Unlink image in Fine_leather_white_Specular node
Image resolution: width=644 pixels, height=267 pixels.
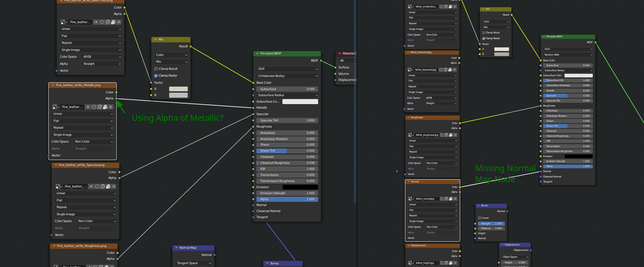[x=114, y=186]
